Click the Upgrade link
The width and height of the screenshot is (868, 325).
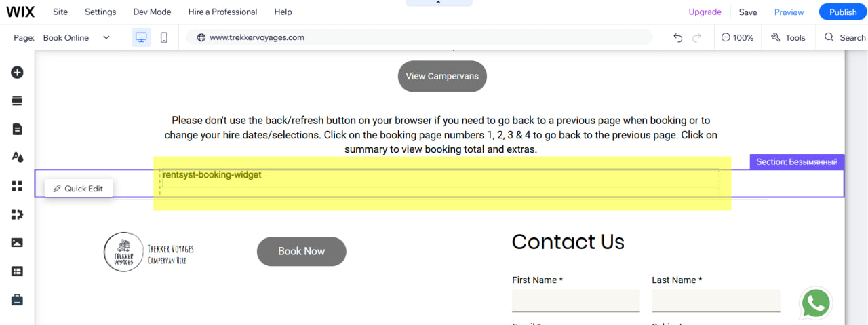705,12
